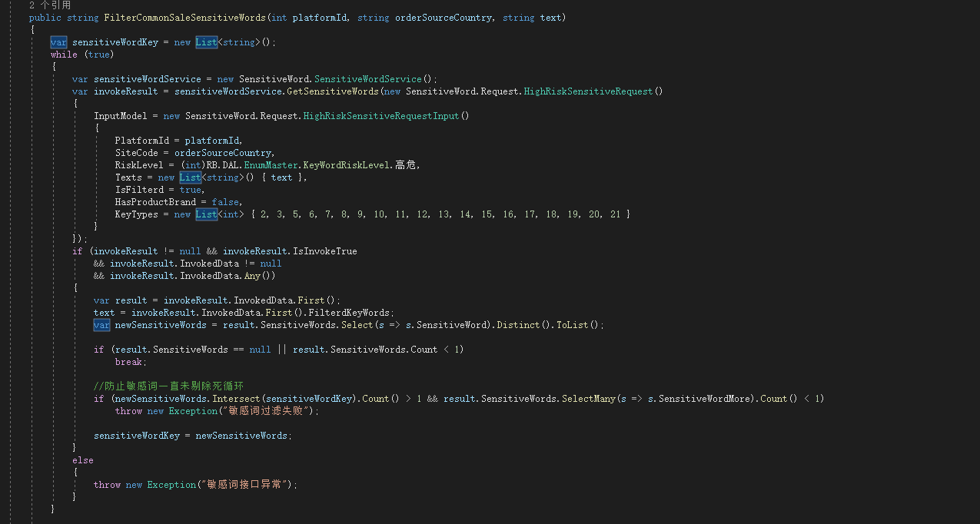Click the highlighted var before newSensitiveWords
Viewport: 980px width, 524px height.
pos(101,325)
